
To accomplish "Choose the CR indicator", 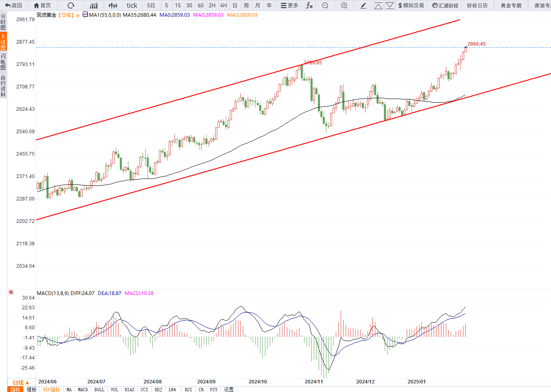I will (201, 390).
